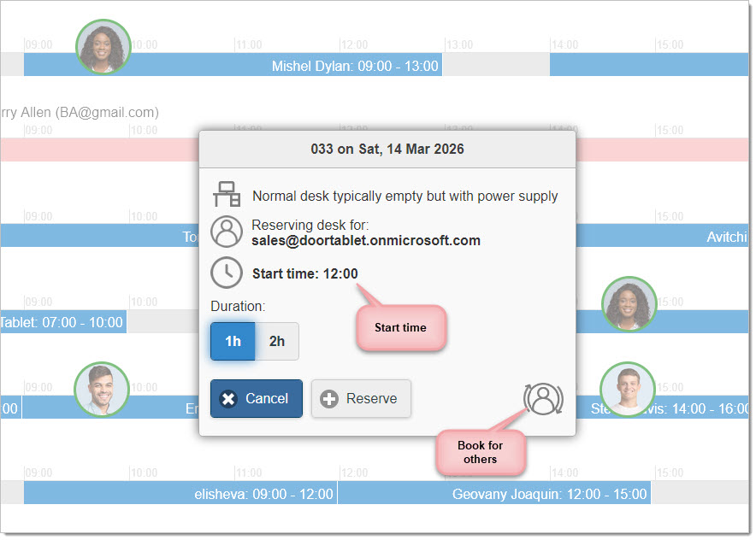
Task: Open the Mishel Dylan 09:00 - 13:00 booking
Action: [x=354, y=66]
